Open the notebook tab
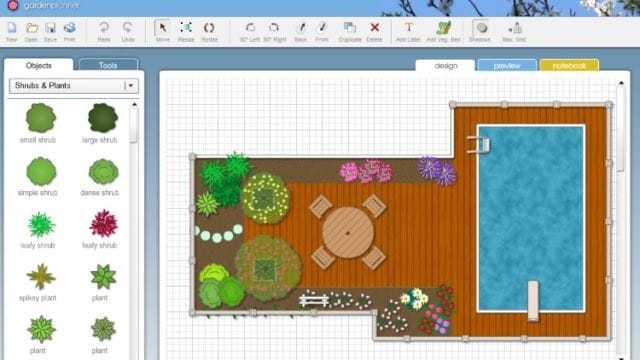Viewport: 640px width, 360px height. [569, 66]
